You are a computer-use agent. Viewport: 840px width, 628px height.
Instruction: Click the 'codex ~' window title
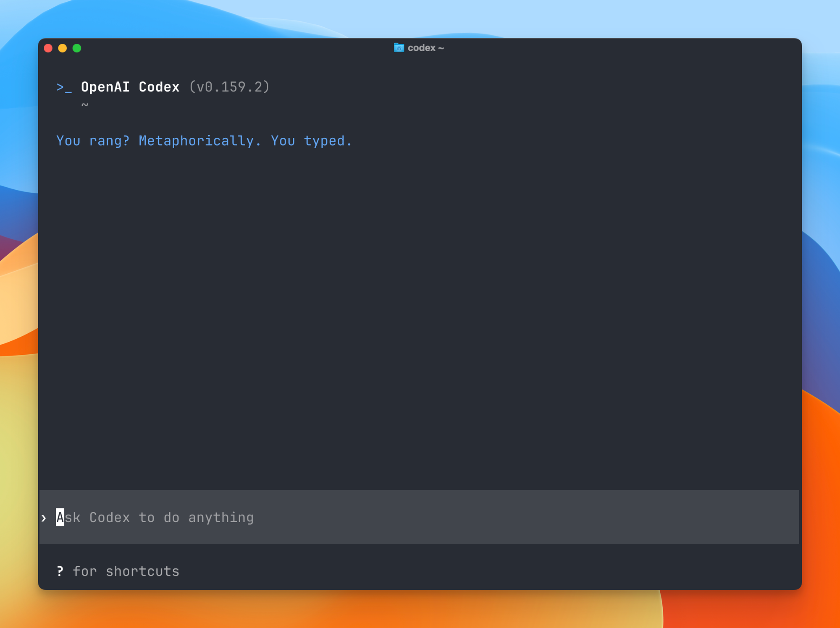[425, 48]
